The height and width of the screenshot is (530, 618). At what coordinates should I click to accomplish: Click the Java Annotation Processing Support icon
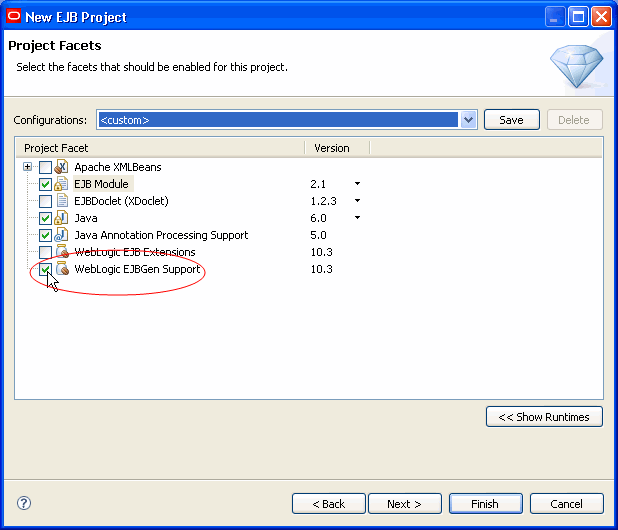pyautogui.click(x=61, y=234)
